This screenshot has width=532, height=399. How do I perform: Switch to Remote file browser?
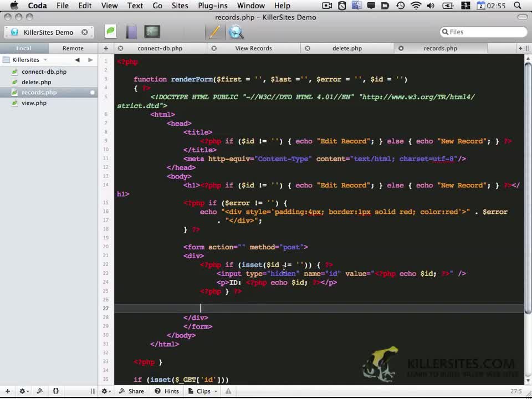pos(73,48)
